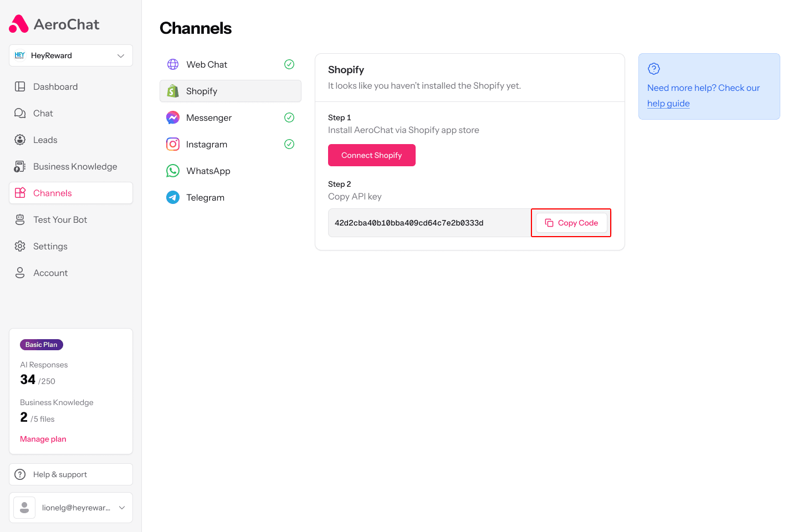This screenshot has height=532, width=798.
Task: Click the Channels page heading
Action: (x=196, y=28)
